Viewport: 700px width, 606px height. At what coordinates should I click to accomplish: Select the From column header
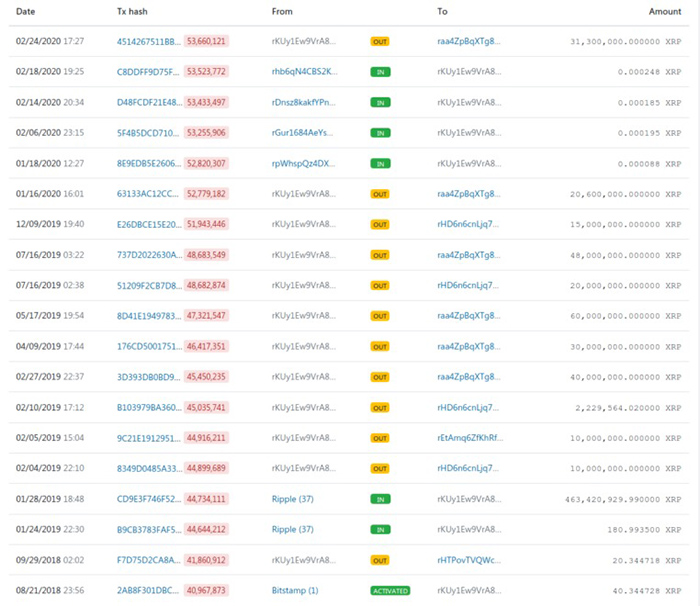282,12
